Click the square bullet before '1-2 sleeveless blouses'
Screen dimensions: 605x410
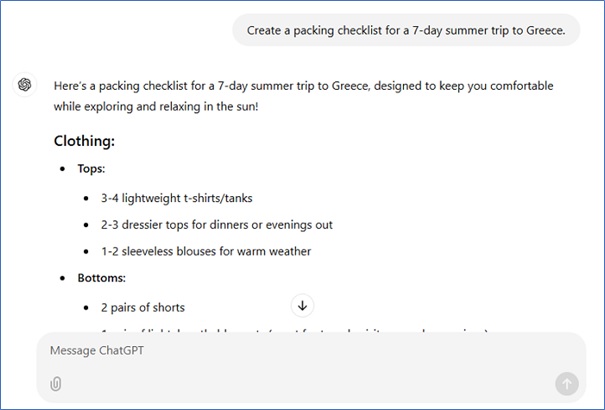pos(88,251)
